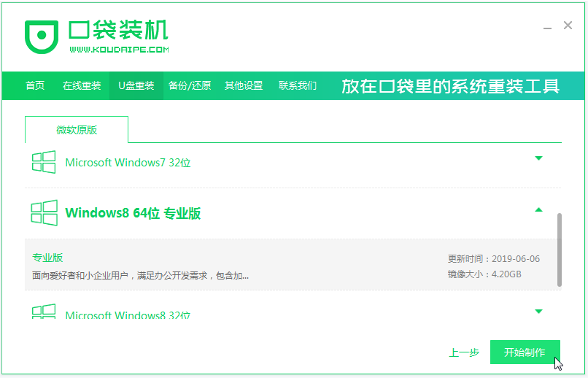Select the U盘重装 menu tab
588x378 pixels.
tap(136, 85)
